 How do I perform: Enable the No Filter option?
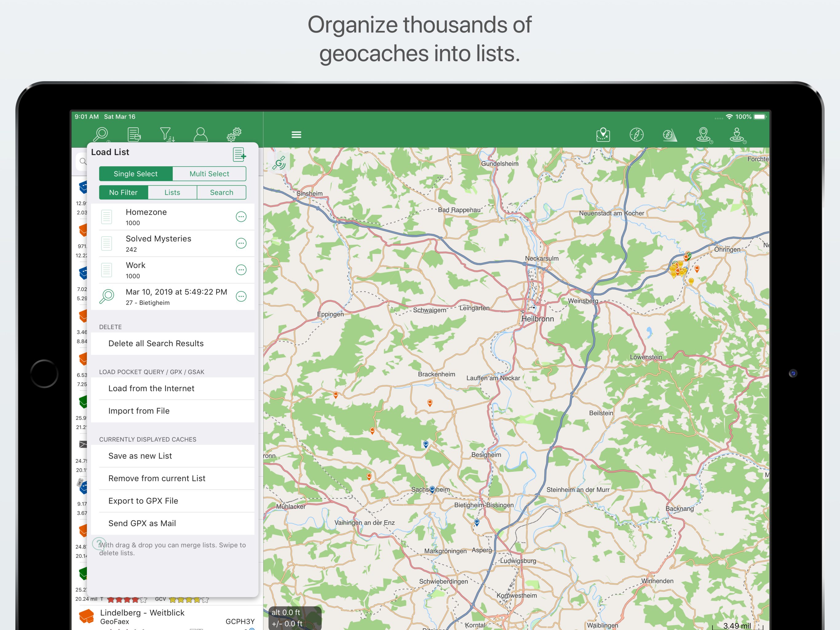123,192
